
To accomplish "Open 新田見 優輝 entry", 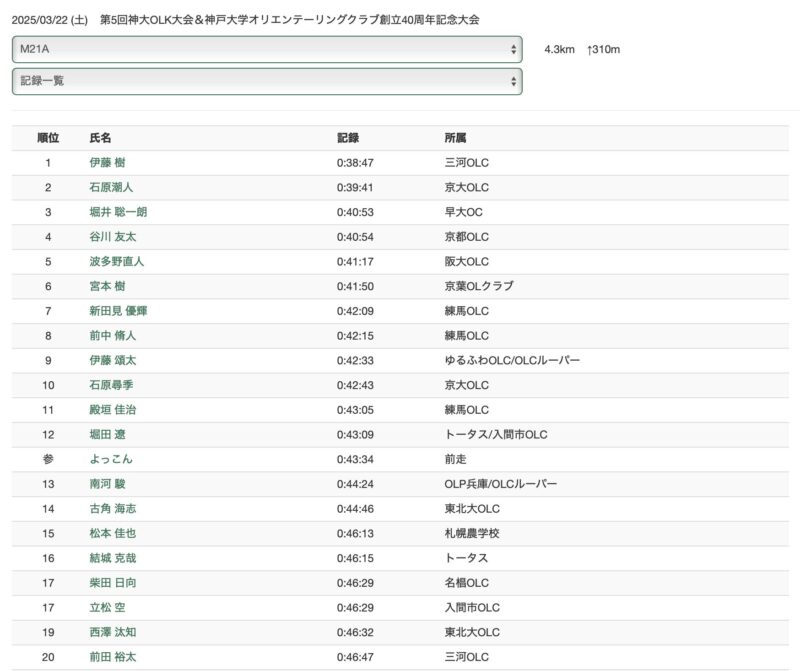I will point(118,311).
